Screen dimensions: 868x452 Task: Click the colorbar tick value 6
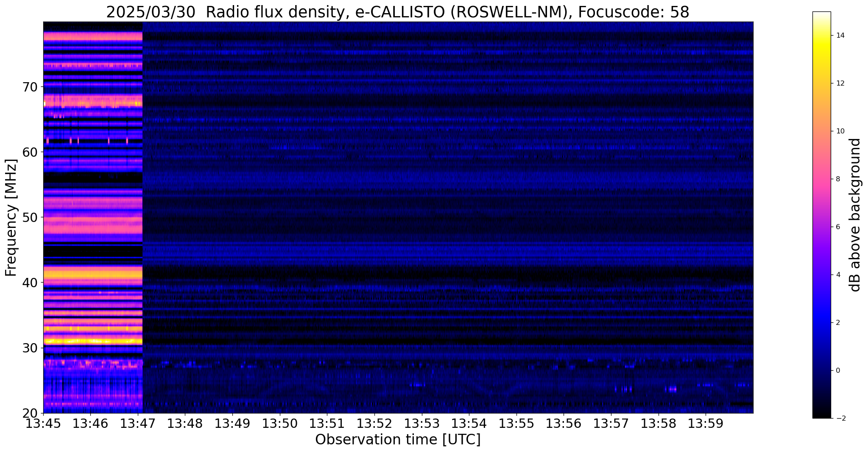[x=837, y=227]
